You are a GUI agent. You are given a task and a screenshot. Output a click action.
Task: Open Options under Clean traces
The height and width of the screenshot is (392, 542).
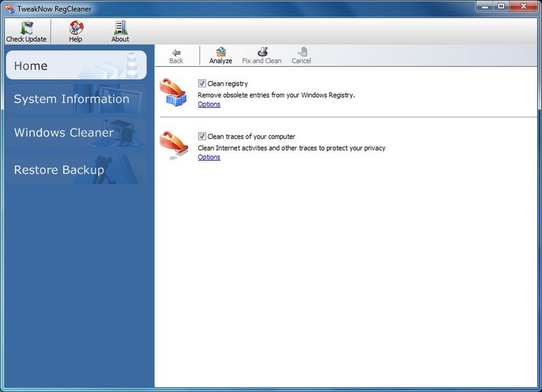point(208,157)
